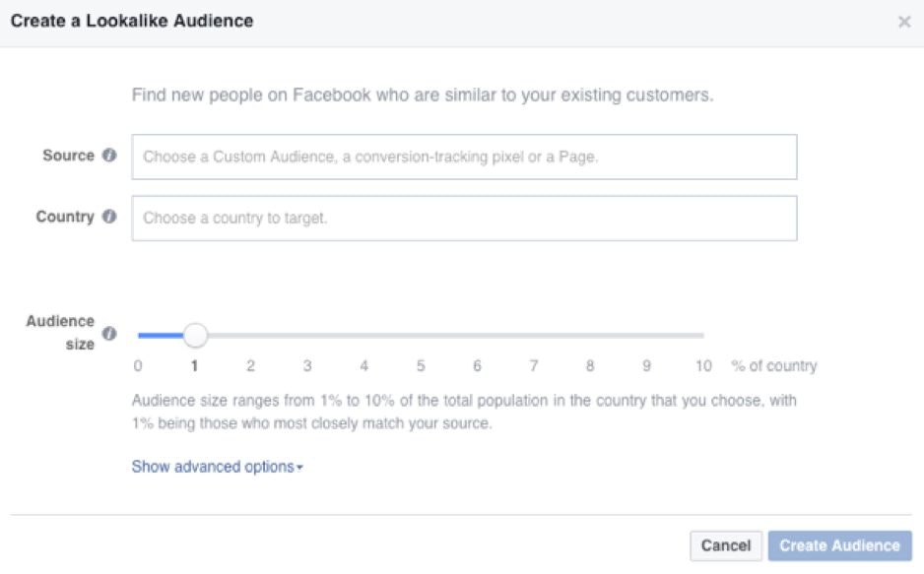Click the bold 1 label under the slider
924x574 pixels.
click(194, 364)
